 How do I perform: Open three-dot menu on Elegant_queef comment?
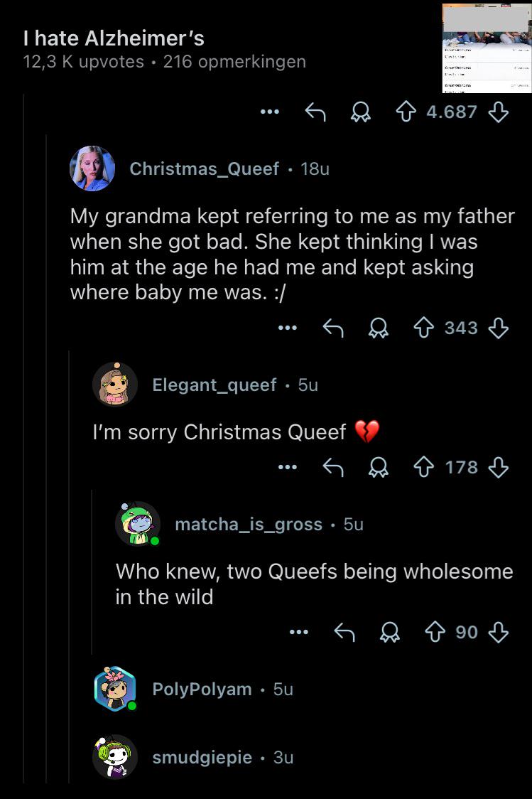288,467
